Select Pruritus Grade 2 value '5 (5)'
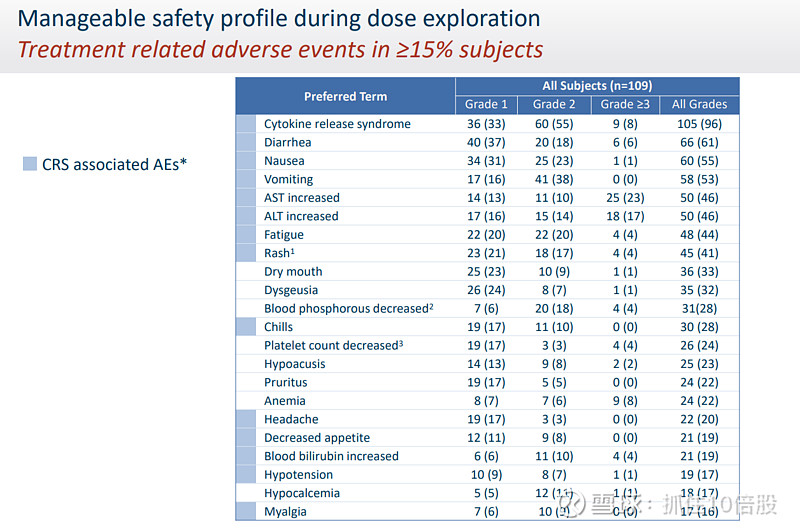Viewport: 800px width, 529px height. 554,382
